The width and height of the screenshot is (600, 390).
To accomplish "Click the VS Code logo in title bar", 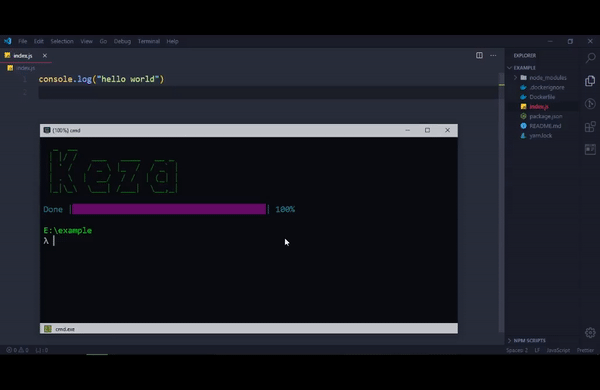I will pos(8,41).
